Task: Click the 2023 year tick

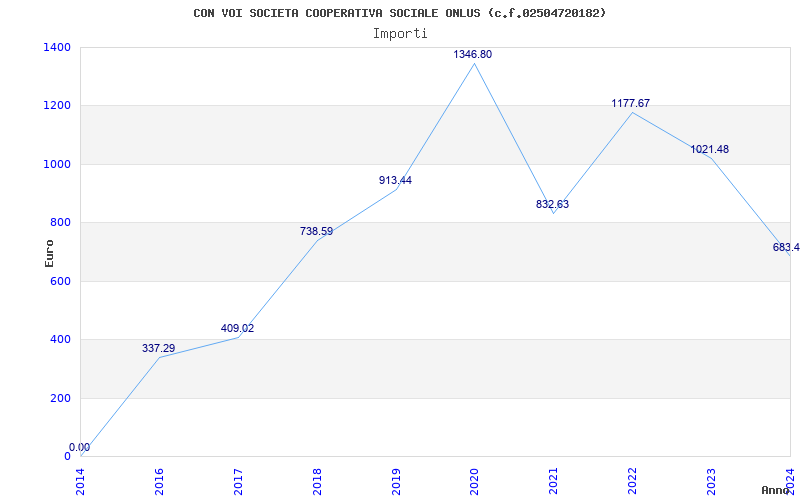Action: (x=712, y=481)
